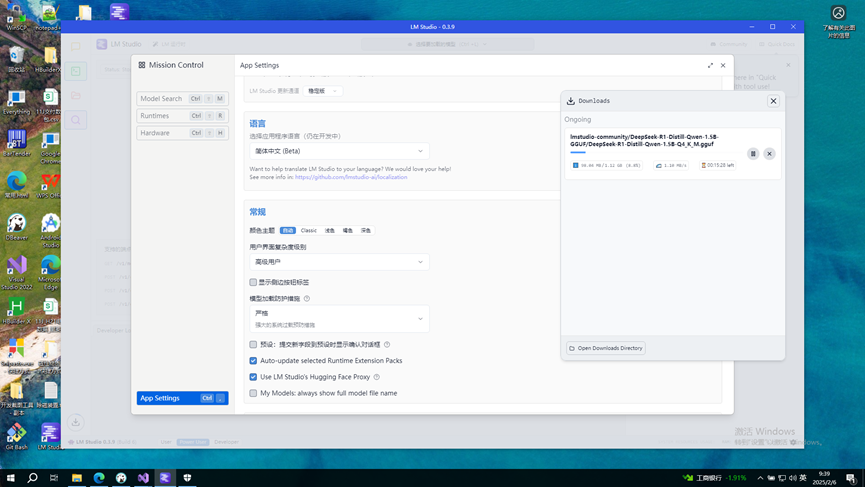Open the LM Studio update channel dropdown
This screenshot has width=865, height=487.
click(x=323, y=91)
